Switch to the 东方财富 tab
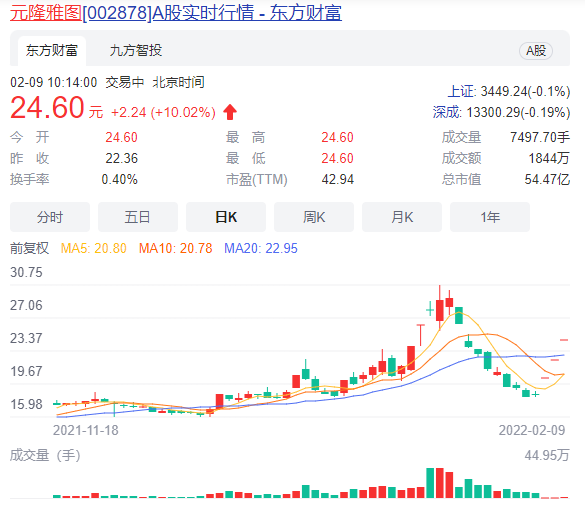Screen dimensions: 585x506 pyautogui.click(x=52, y=50)
